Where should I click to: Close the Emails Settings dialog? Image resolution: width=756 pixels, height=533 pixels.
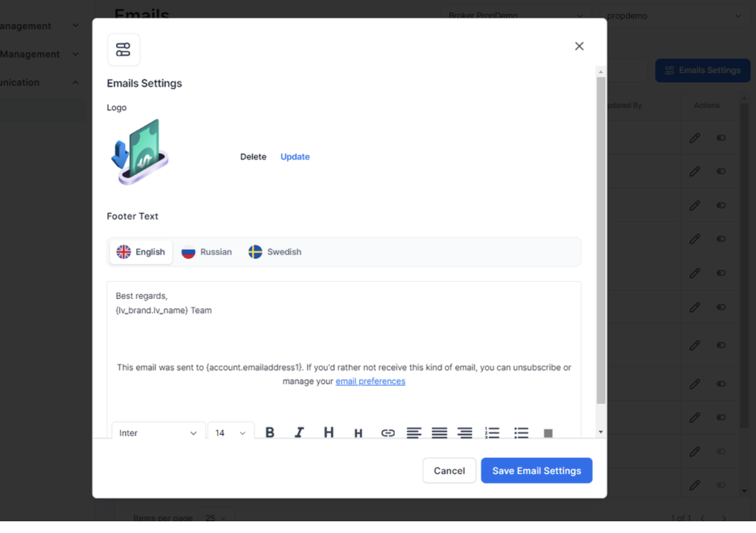[579, 46]
